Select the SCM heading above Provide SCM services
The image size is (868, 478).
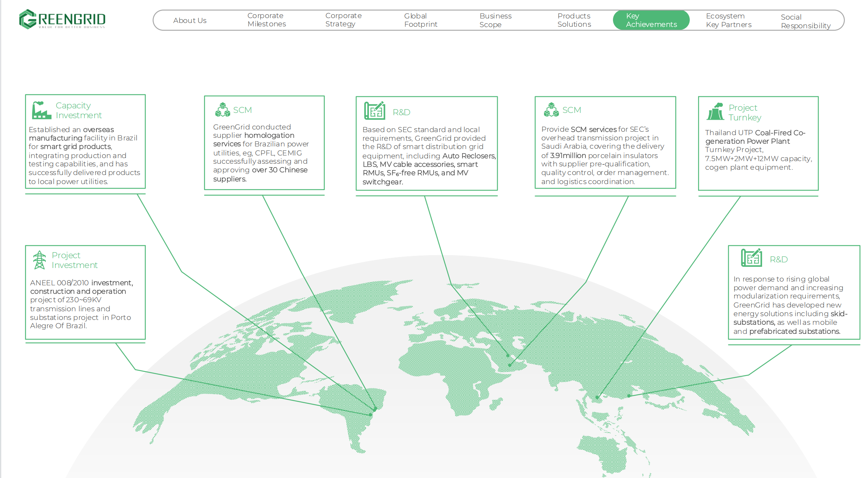(572, 110)
